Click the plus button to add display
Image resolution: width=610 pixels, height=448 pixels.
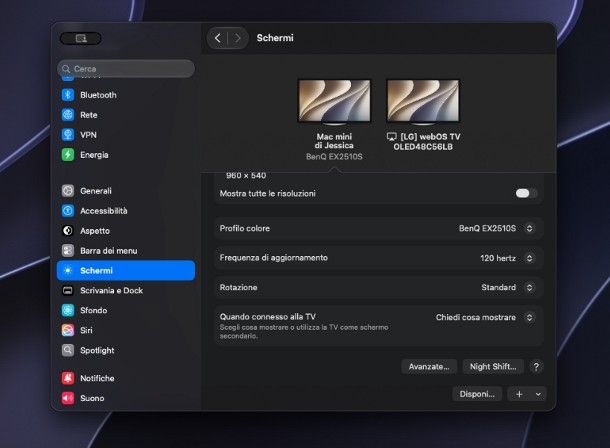coord(519,394)
